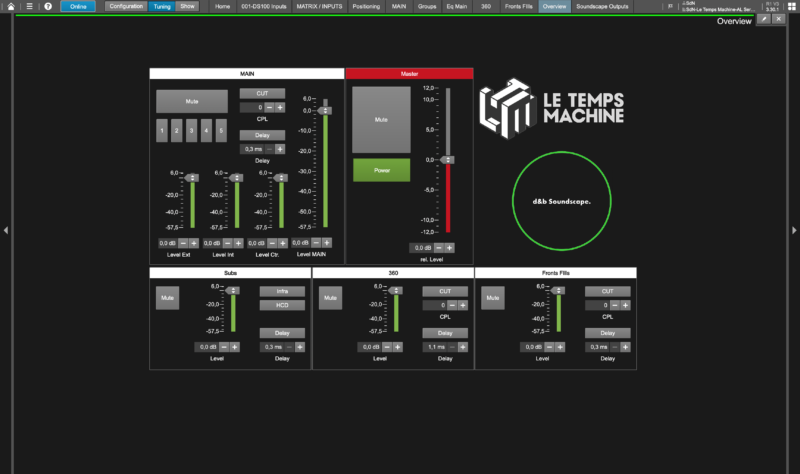800x474 pixels.
Task: Click the Subs Level dB input field
Action: [x=206, y=347]
